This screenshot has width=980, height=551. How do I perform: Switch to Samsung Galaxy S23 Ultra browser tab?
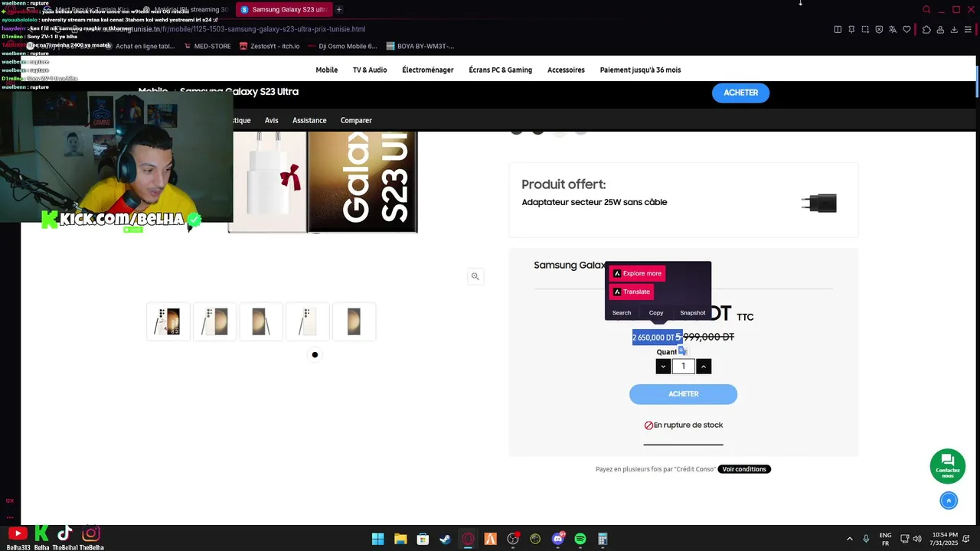(x=283, y=9)
